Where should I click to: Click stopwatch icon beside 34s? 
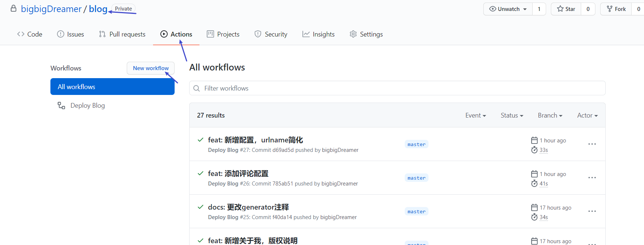tap(534, 217)
